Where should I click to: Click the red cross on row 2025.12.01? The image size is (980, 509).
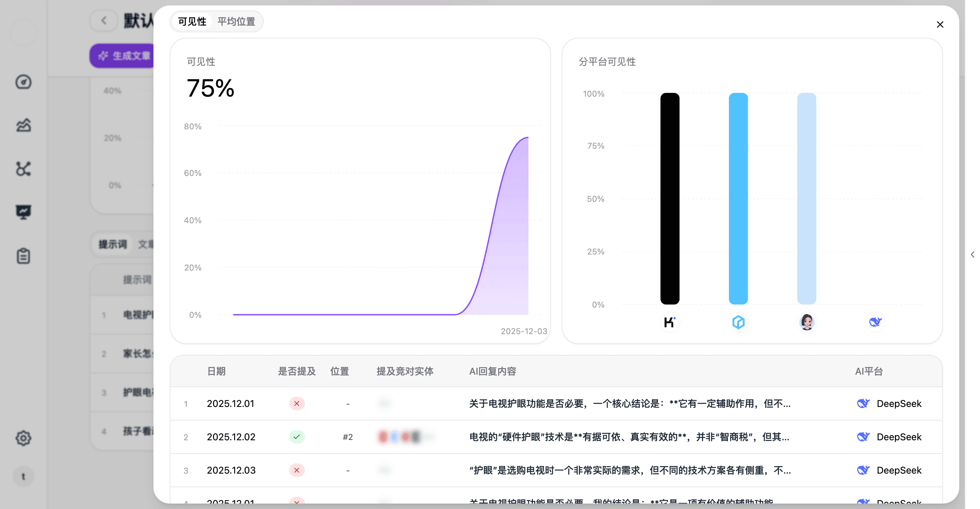click(297, 404)
